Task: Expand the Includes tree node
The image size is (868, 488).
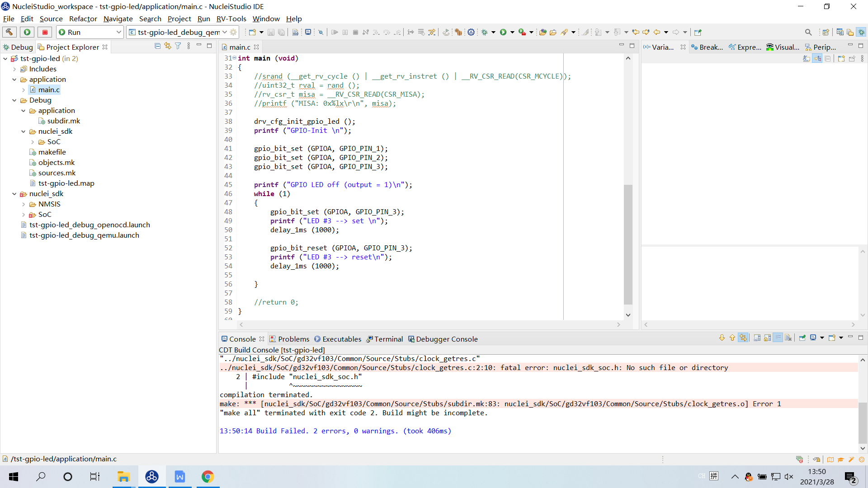Action: coord(14,69)
